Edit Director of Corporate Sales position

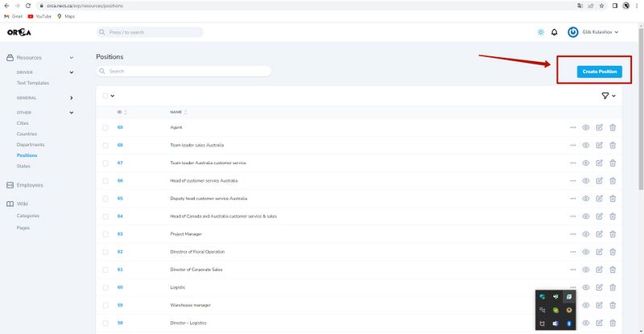tap(599, 270)
